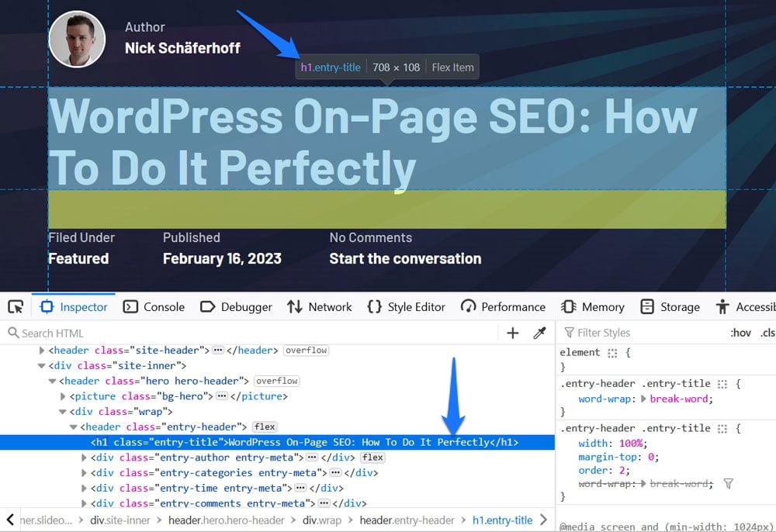Toggle the .cls class panel
This screenshot has height=532, width=776.
tap(767, 333)
